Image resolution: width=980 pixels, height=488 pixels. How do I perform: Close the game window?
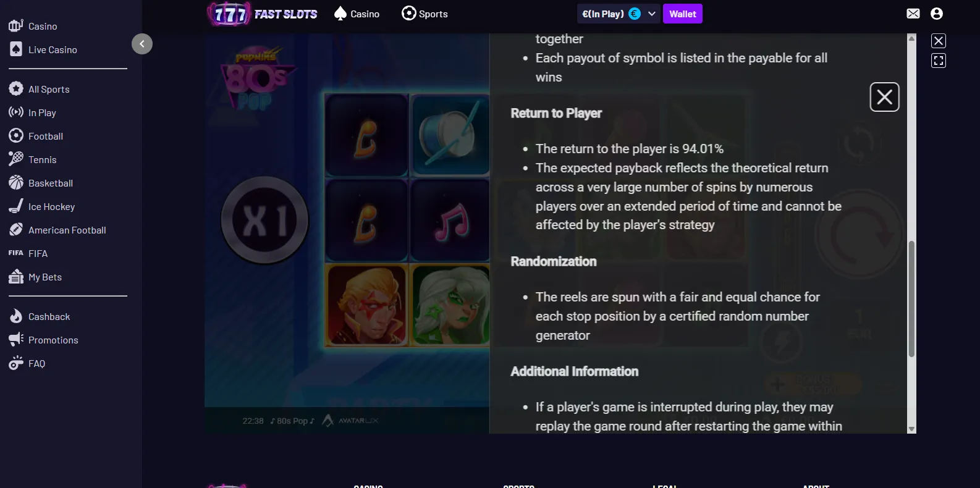pos(939,41)
